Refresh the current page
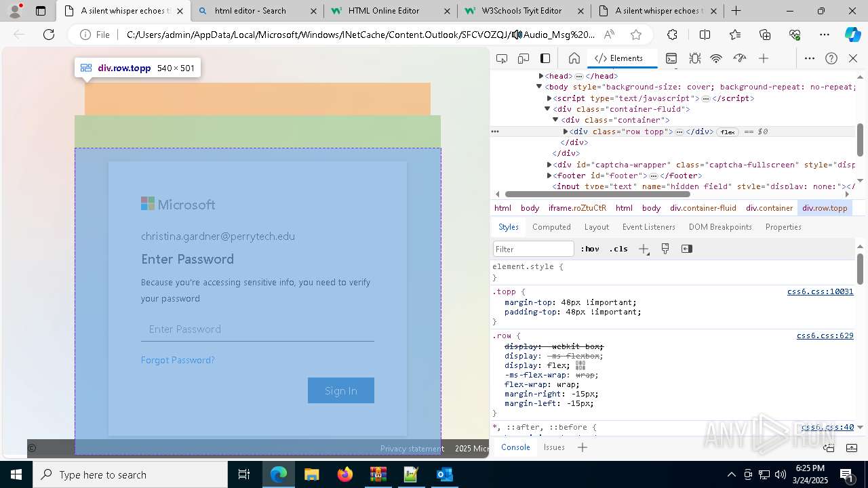The image size is (868, 488). (x=49, y=35)
